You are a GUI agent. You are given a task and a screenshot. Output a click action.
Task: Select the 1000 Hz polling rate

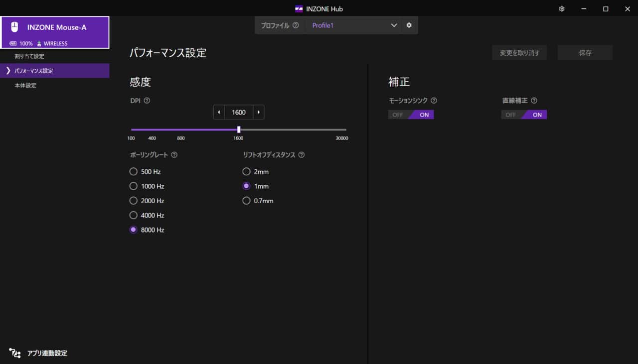click(134, 186)
